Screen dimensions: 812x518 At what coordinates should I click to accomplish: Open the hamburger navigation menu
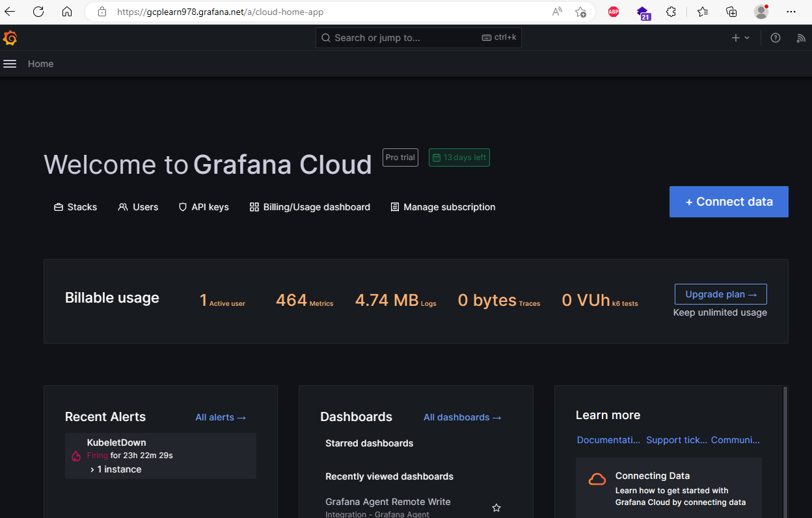(x=10, y=64)
